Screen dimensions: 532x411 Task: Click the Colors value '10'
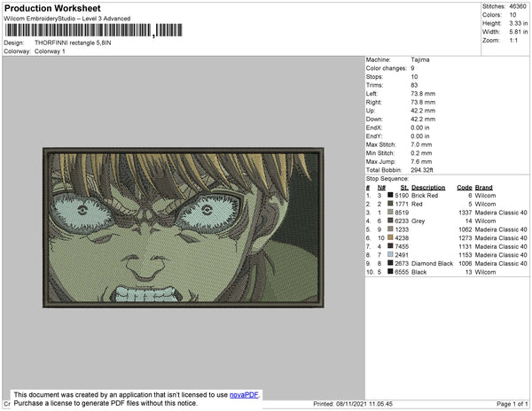tap(512, 15)
